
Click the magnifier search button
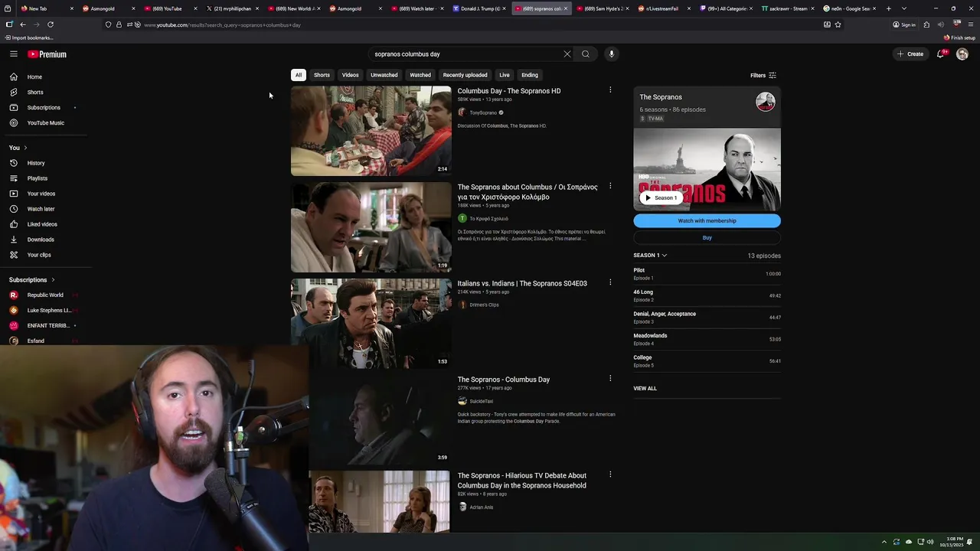[586, 54]
